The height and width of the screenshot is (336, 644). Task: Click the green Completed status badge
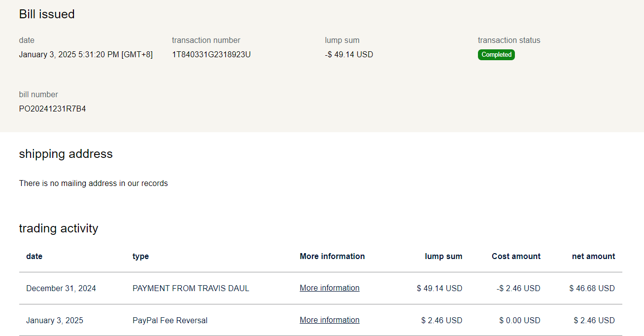click(x=496, y=55)
